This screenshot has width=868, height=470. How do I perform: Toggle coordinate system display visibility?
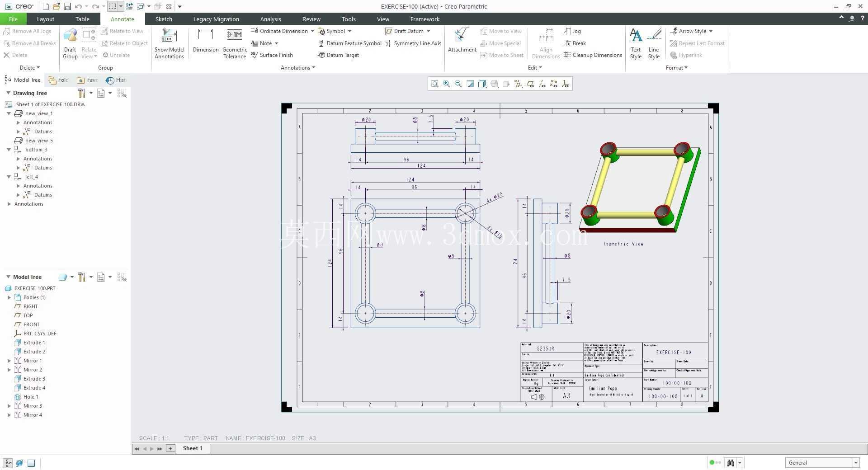pyautogui.click(x=566, y=84)
